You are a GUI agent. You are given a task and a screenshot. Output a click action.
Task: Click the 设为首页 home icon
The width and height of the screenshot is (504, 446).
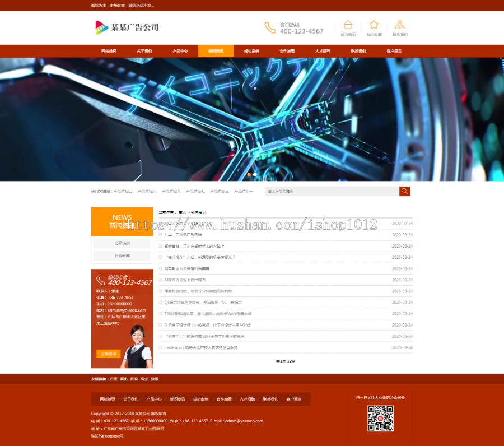tap(348, 25)
